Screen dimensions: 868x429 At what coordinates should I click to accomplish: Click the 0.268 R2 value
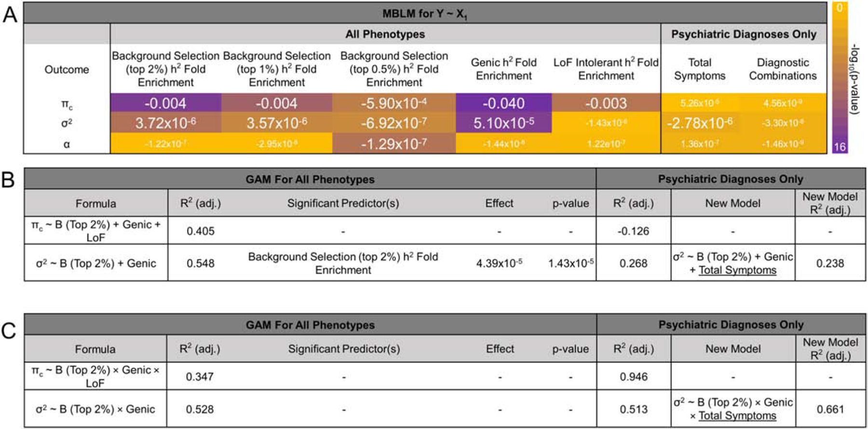click(633, 263)
